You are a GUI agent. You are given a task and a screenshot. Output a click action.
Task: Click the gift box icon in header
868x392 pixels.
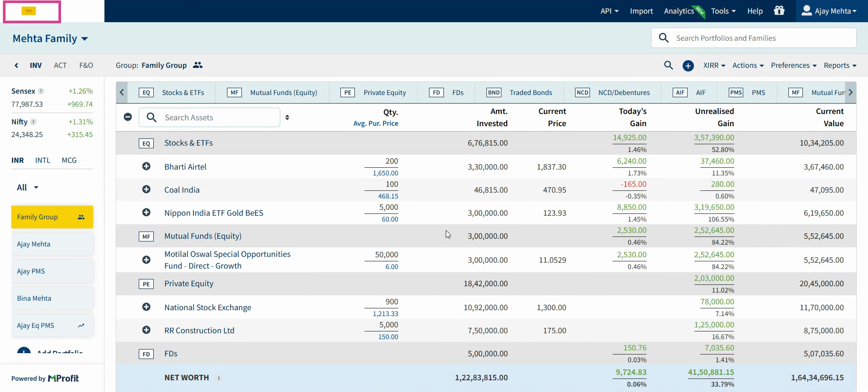pyautogui.click(x=779, y=10)
